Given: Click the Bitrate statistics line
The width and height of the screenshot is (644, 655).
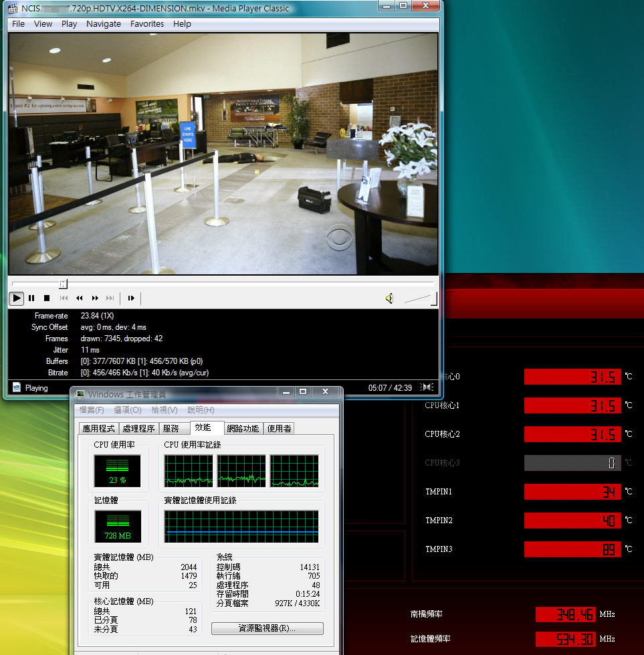Looking at the screenshot, I should 144,373.
